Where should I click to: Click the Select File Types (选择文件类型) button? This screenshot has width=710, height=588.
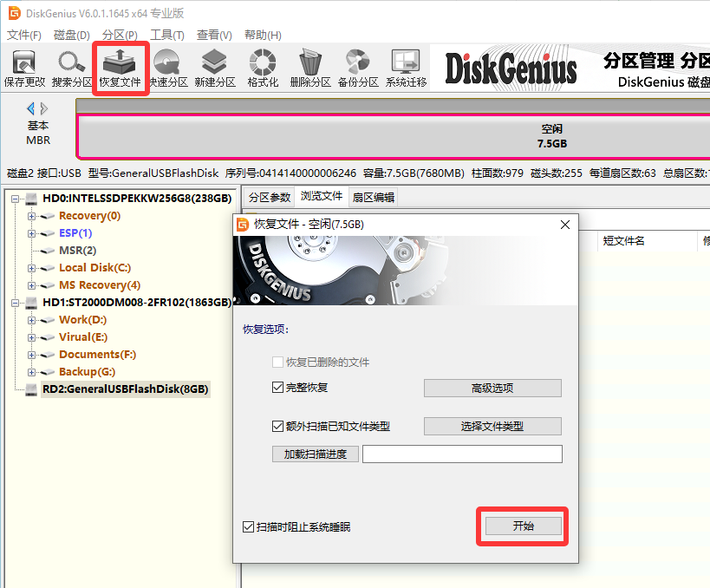[x=492, y=427]
